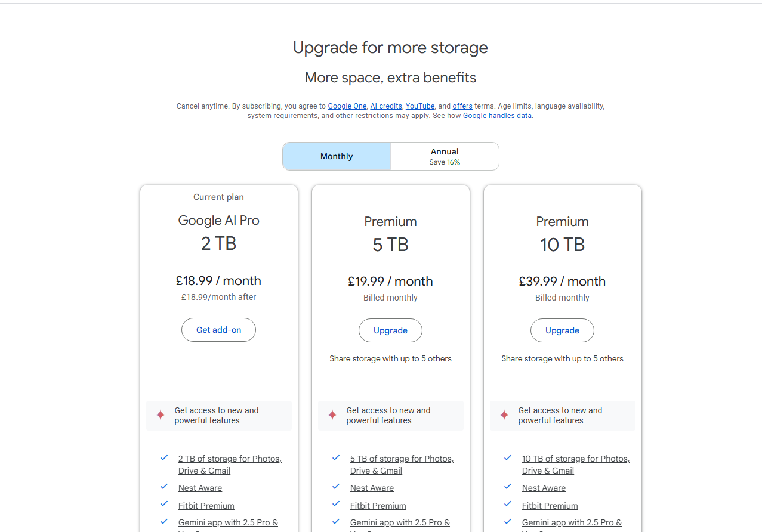The width and height of the screenshot is (762, 532).
Task: Switch billing to Monthly
Action: tap(337, 156)
